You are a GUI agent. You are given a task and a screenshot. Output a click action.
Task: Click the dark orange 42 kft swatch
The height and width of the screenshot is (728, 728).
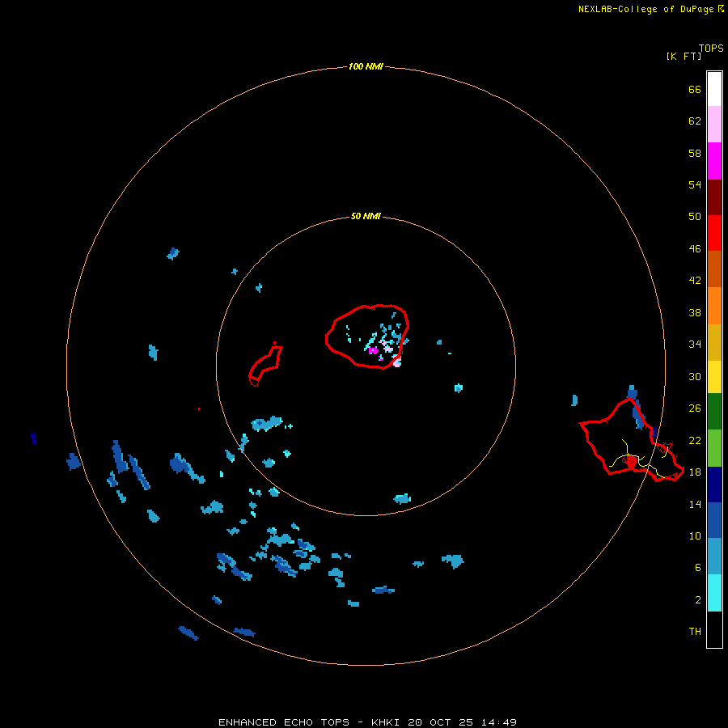(714, 269)
